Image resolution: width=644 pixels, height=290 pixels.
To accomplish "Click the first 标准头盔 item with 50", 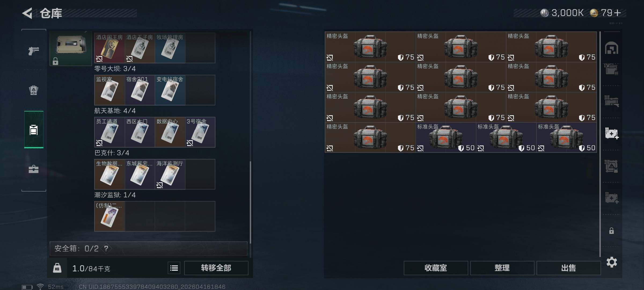I will pyautogui.click(x=446, y=137).
